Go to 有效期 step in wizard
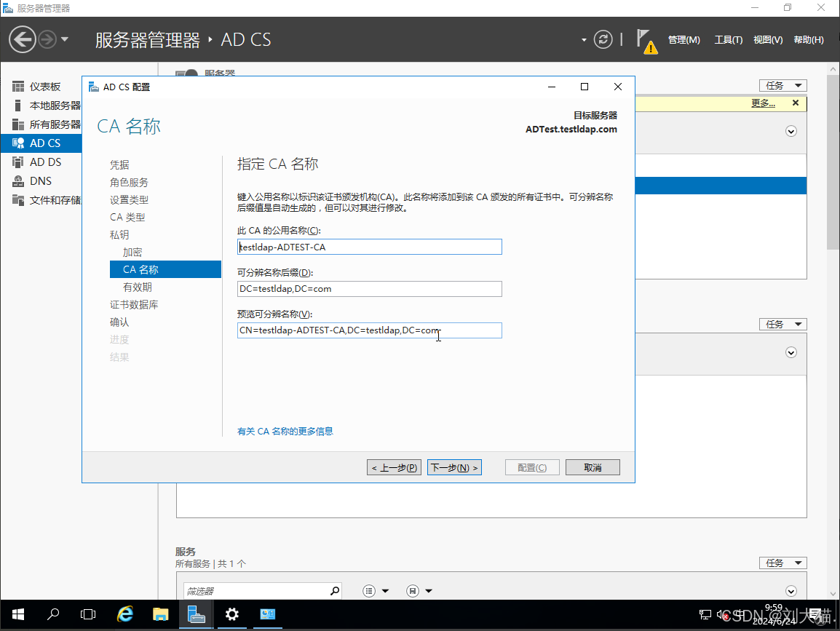The width and height of the screenshot is (840, 631). coord(137,287)
